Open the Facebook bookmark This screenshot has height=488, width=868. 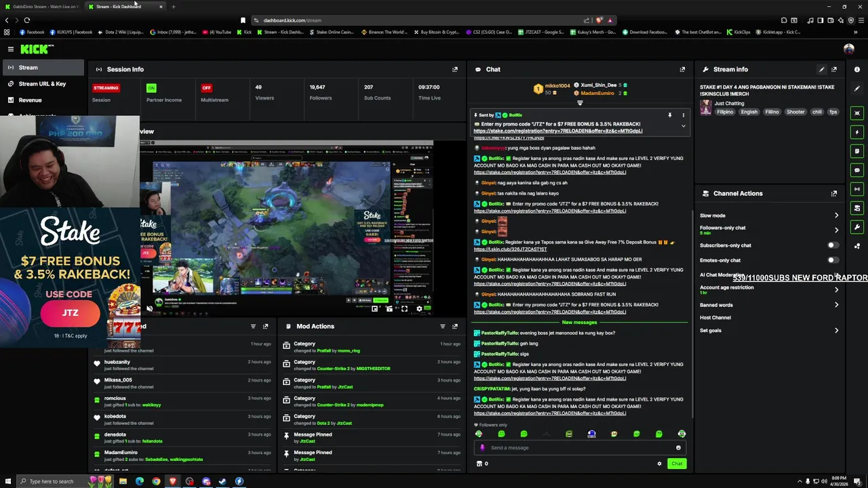(32, 32)
